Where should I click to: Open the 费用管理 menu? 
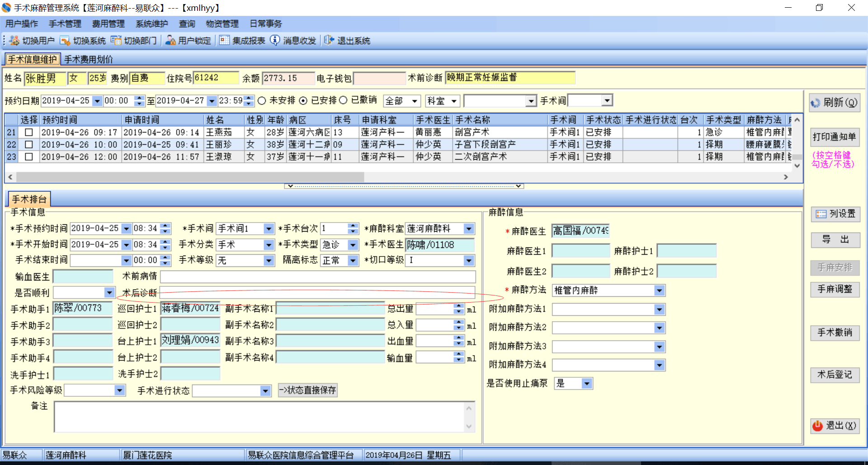pos(108,24)
